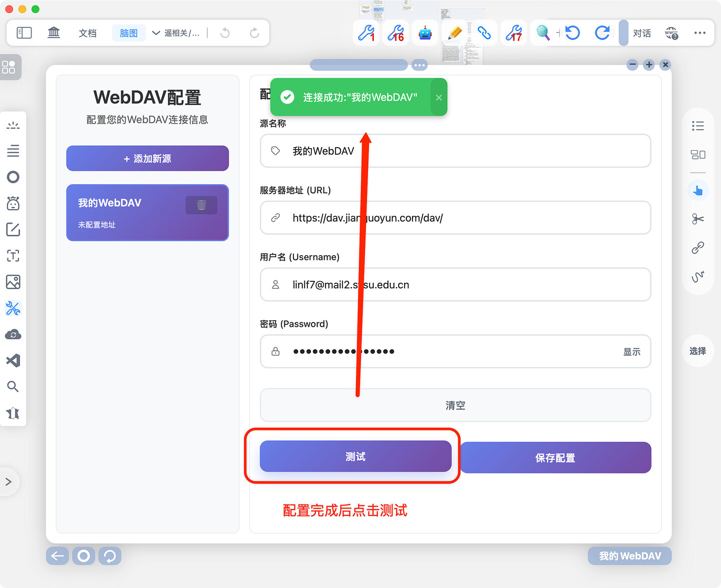The height and width of the screenshot is (588, 721).
Task: Click the 我的WebDAV label at bottom right
Action: (x=630, y=556)
